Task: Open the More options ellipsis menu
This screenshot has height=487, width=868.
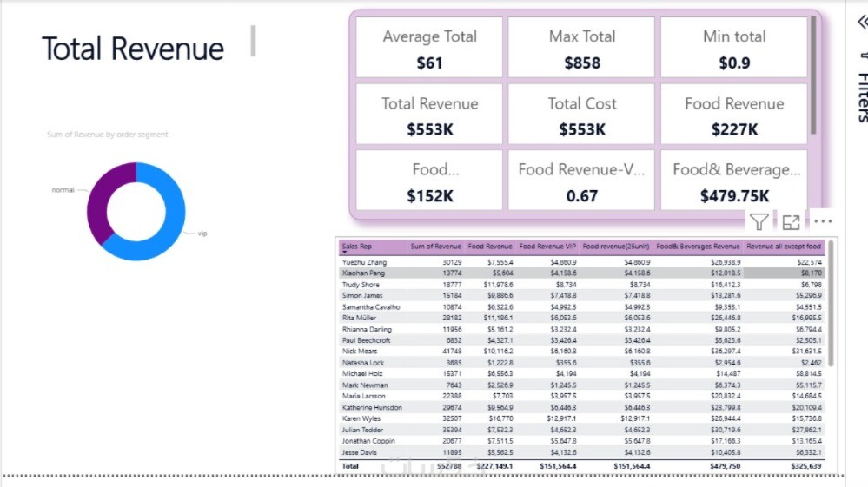Action: point(823,222)
